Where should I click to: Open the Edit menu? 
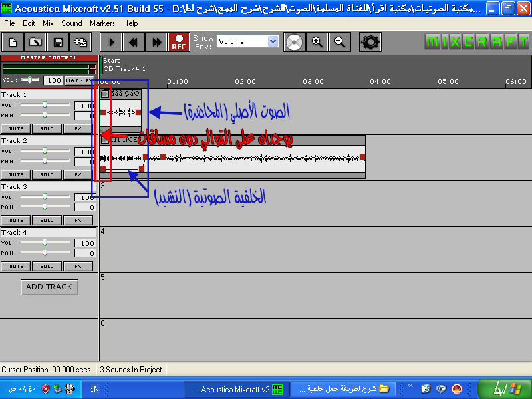point(29,23)
